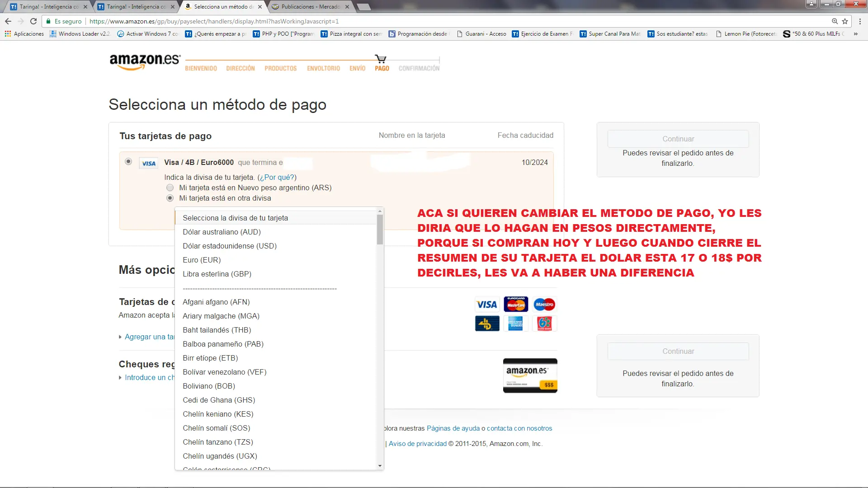Click the Euro 6000 card logo
This screenshot has height=488, width=868.
pyautogui.click(x=544, y=324)
